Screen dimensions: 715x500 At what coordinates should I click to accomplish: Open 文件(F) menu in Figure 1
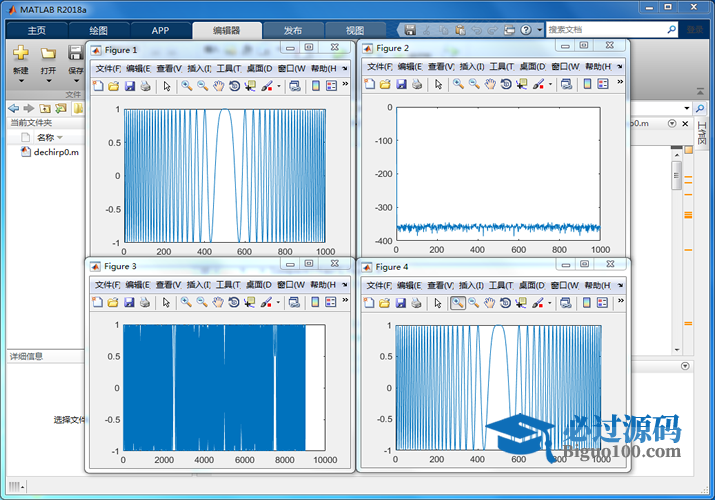click(x=108, y=69)
